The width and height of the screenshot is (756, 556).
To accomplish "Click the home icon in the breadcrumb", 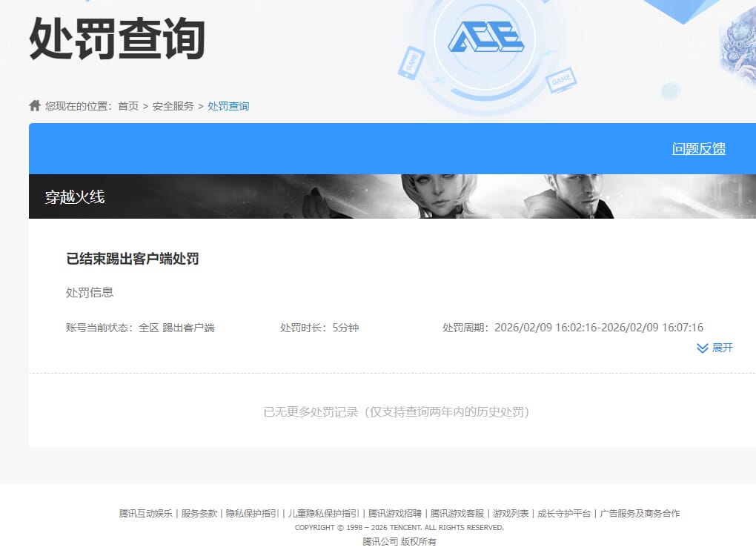I will coord(34,105).
